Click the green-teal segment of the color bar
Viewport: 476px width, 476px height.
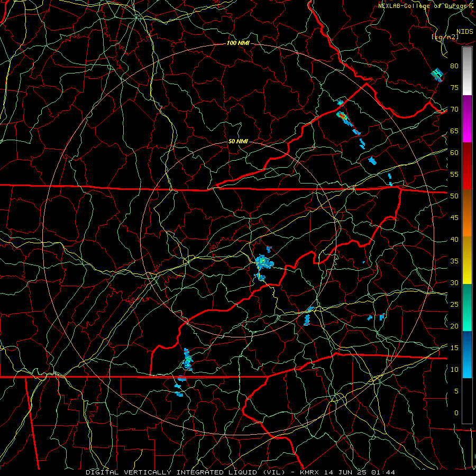(467, 307)
